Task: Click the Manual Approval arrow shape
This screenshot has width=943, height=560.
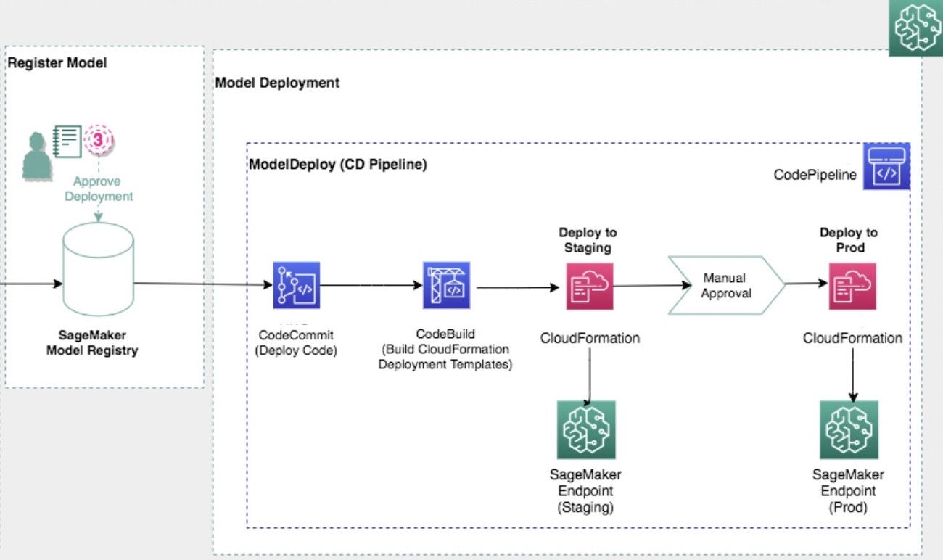Action: coord(725,285)
